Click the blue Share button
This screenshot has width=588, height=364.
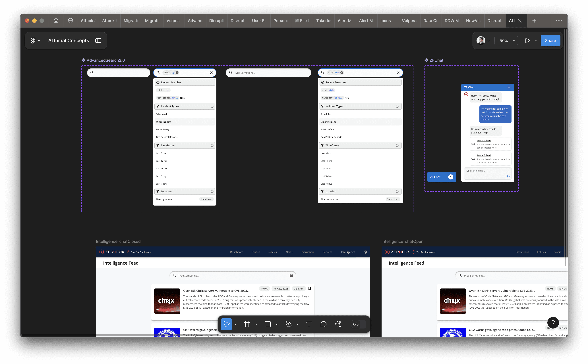point(550,41)
